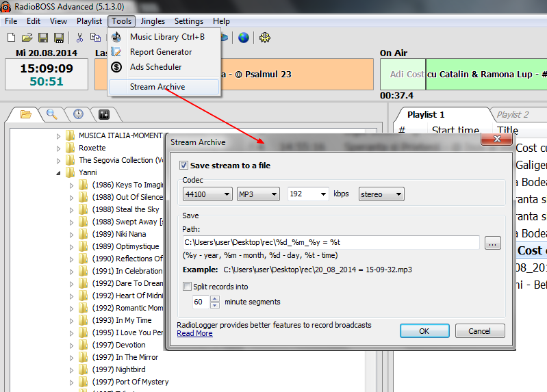Expand the MUSICA ITALIA-MOMENT folder node
547x392 pixels.
point(58,136)
